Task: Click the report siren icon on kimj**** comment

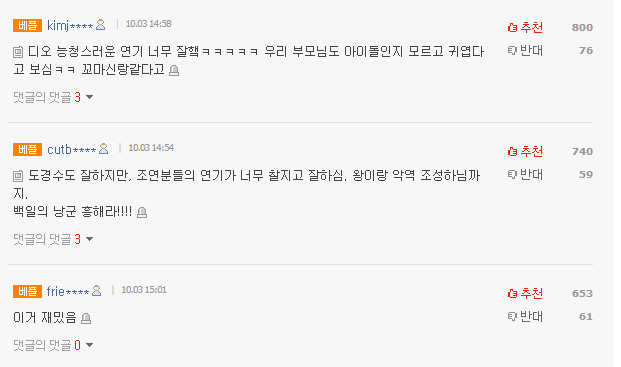Action: click(174, 70)
